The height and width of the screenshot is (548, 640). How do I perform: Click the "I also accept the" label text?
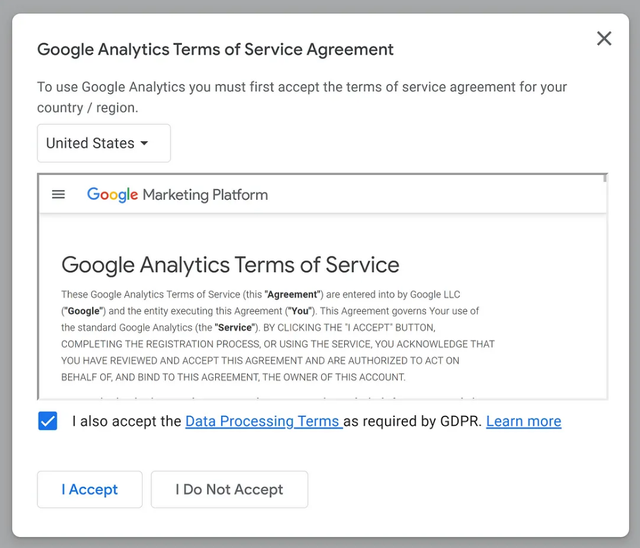[x=127, y=421]
